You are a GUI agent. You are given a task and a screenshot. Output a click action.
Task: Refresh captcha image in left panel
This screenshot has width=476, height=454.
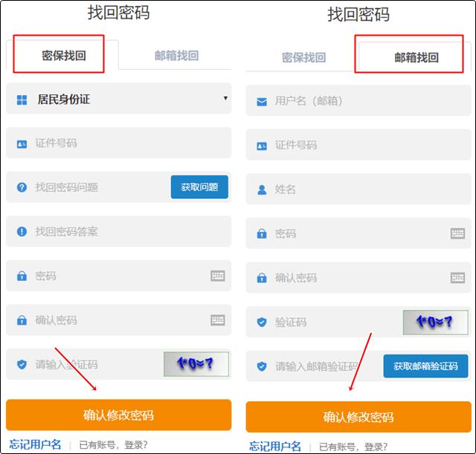coord(196,364)
